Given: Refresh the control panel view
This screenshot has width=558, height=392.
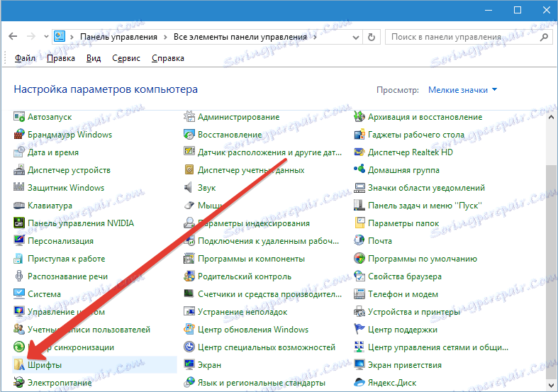Looking at the screenshot, I should tap(371, 38).
